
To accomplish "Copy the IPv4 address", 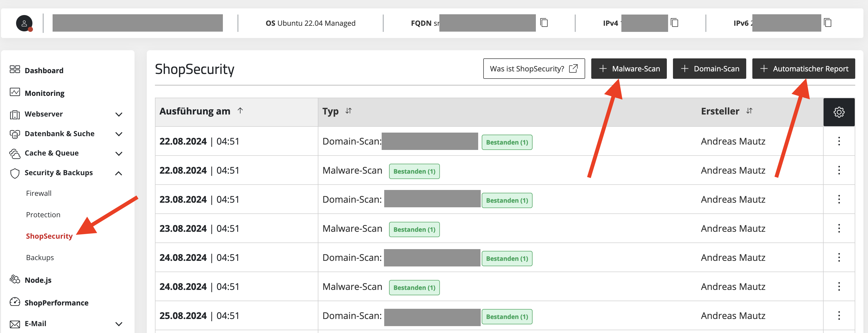I will pos(674,23).
